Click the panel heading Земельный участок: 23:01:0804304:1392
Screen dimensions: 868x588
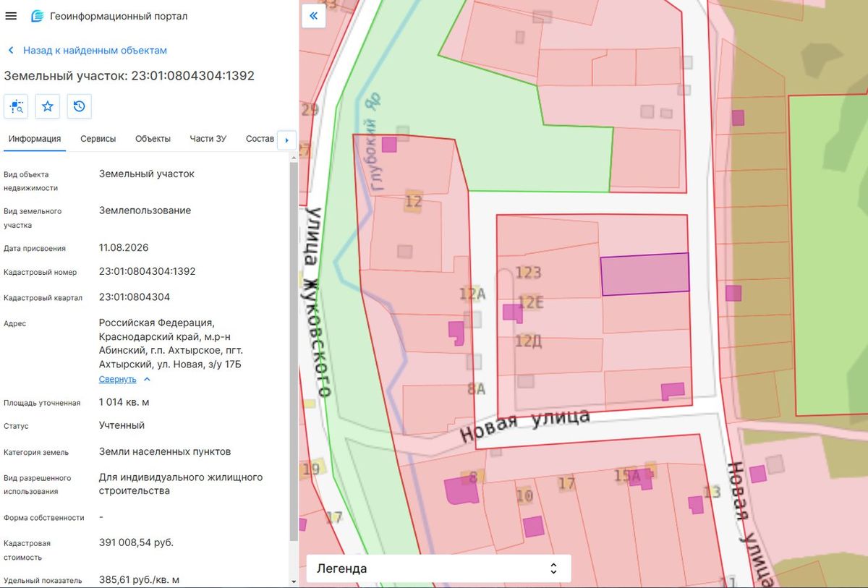coord(129,76)
